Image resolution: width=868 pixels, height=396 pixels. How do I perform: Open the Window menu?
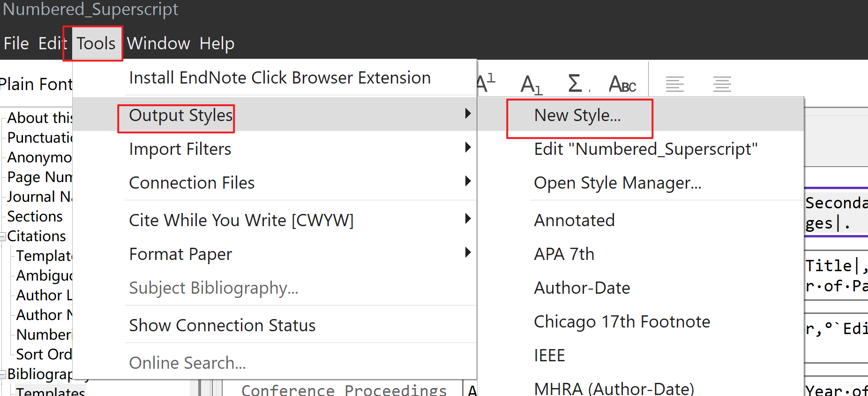158,44
